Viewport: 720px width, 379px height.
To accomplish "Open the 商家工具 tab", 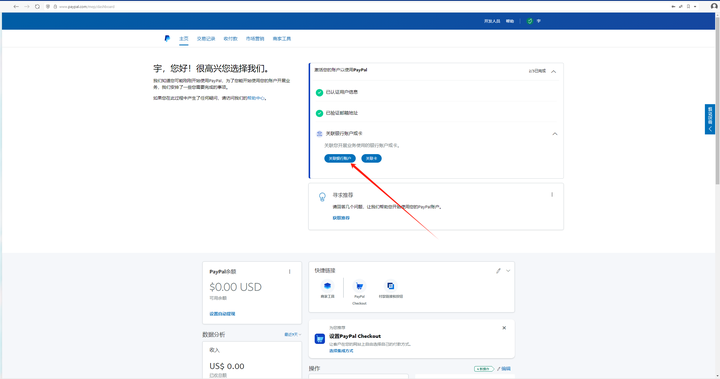I will 282,39.
